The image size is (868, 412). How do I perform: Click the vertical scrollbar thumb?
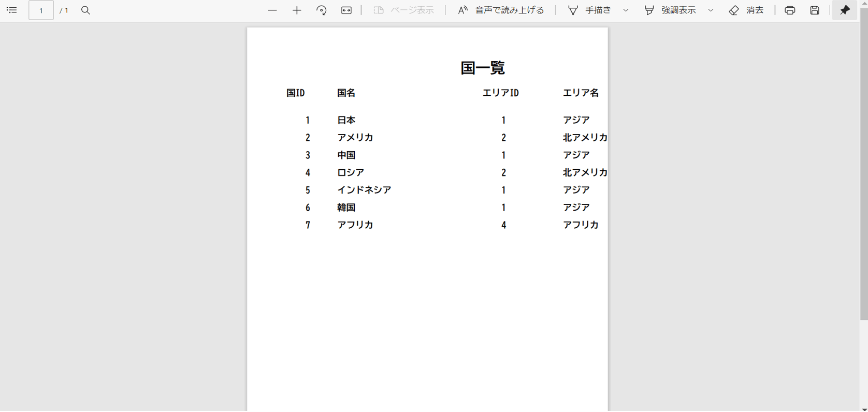pyautogui.click(x=864, y=163)
